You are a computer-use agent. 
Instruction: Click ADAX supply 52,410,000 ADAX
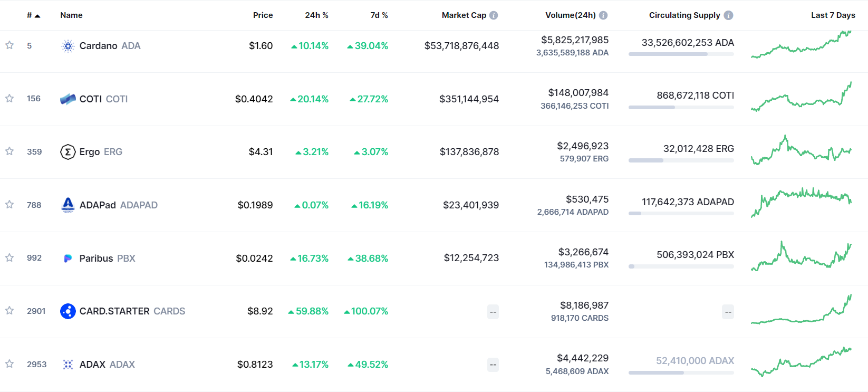[695, 361]
